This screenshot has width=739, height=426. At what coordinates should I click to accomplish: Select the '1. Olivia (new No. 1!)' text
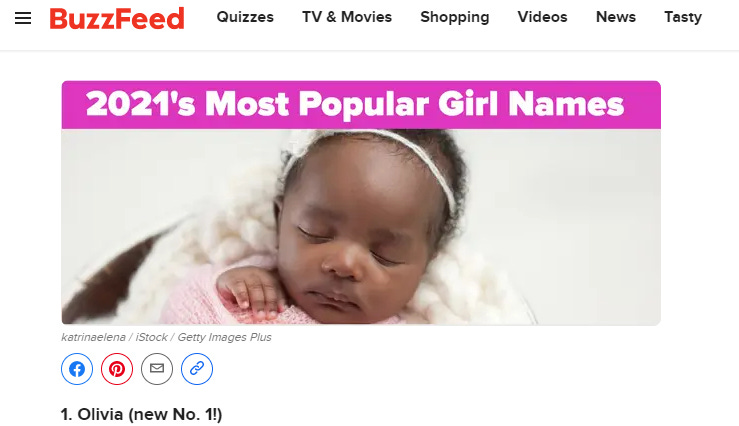point(141,414)
